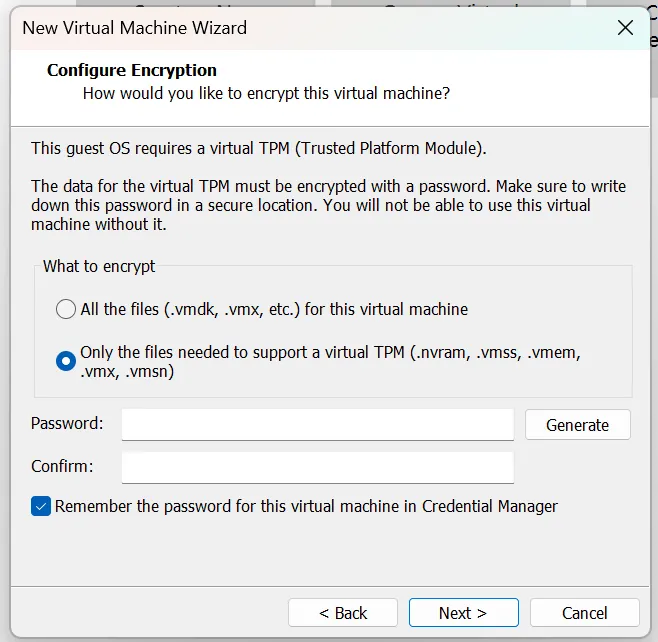Click the Credential Manager checkbox label text
Viewport: 658px width, 642px height.
(x=306, y=506)
